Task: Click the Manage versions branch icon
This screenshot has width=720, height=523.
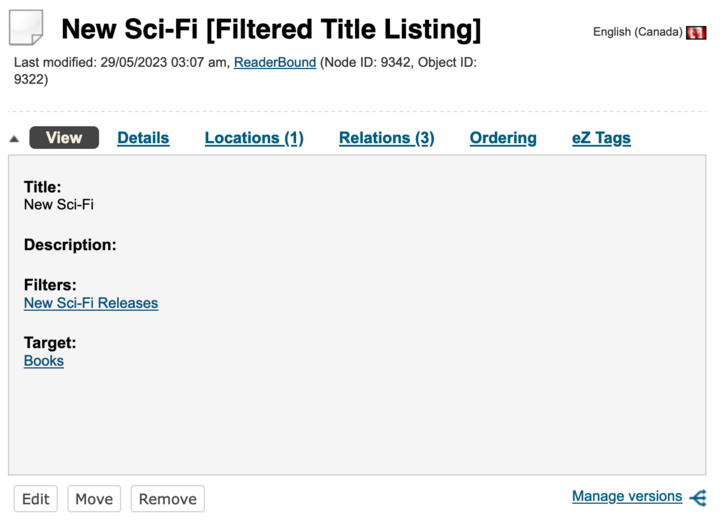Action: tap(698, 498)
